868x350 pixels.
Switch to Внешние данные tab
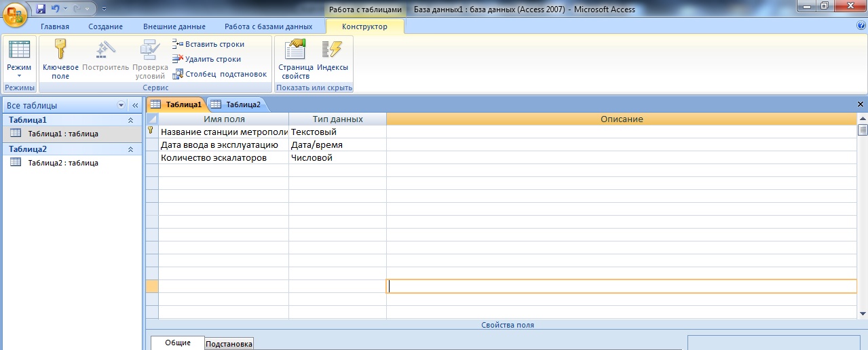[x=174, y=26]
